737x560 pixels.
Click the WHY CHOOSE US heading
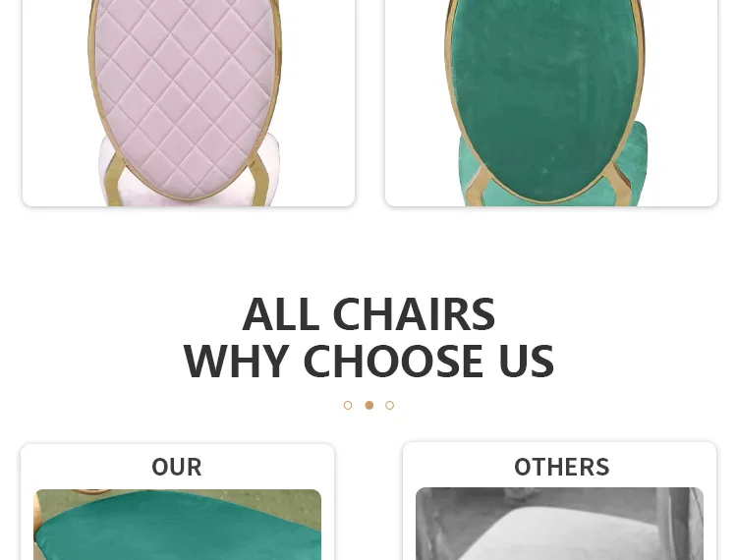click(x=368, y=361)
